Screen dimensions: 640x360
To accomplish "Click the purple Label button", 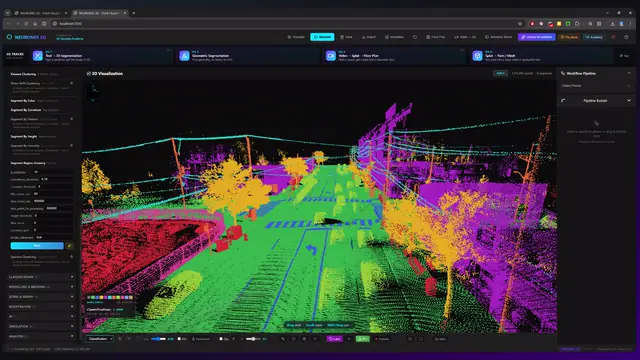I will coord(334,339).
